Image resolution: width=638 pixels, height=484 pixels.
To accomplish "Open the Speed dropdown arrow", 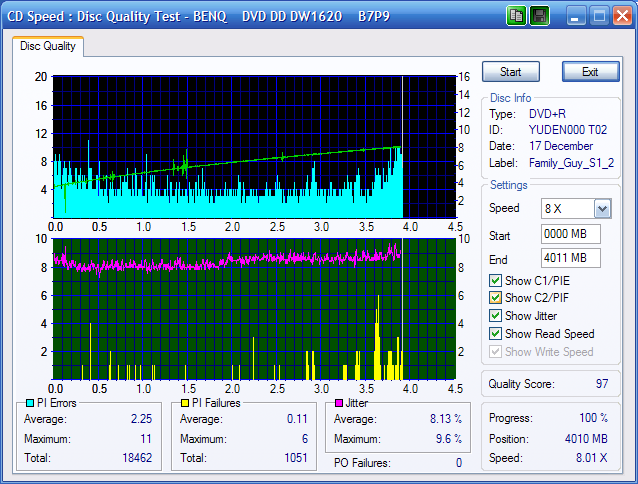I will coord(602,209).
